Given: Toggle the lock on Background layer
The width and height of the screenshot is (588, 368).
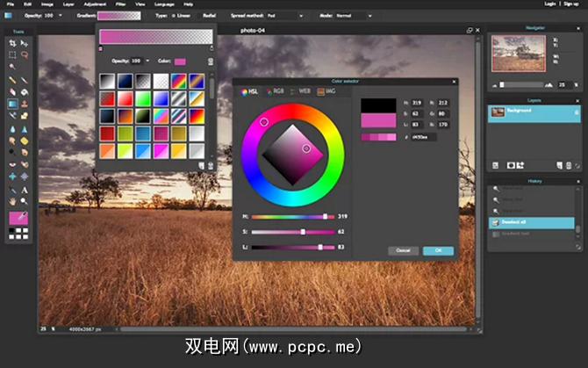Looking at the screenshot, I should point(577,112).
